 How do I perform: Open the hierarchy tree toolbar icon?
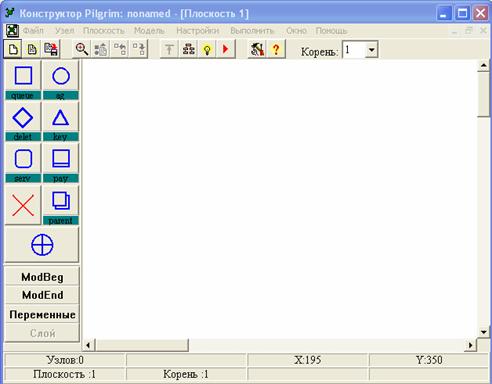click(188, 49)
